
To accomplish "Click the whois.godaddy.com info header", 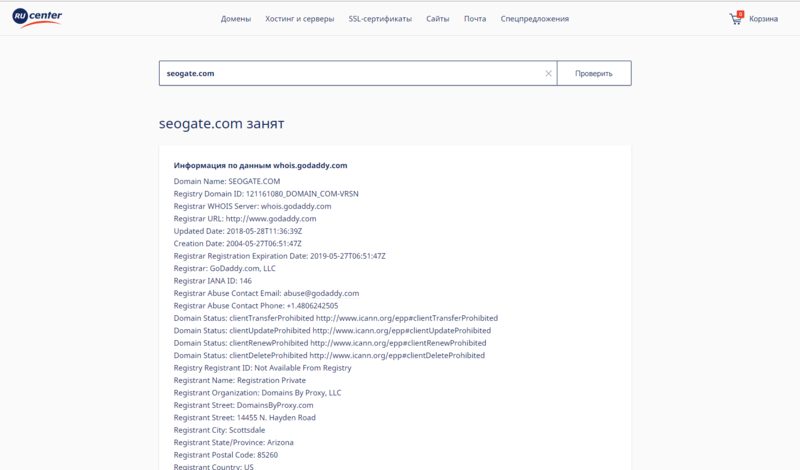I will (x=260, y=165).
